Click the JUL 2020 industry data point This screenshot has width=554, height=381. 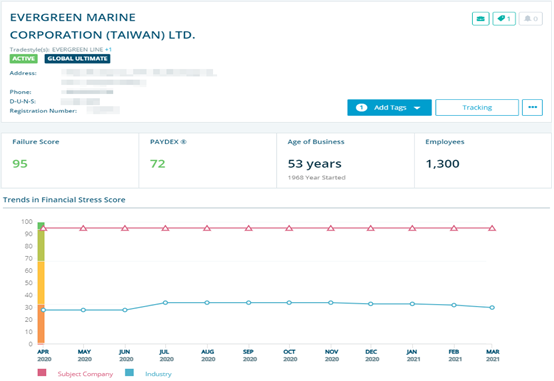pos(165,303)
